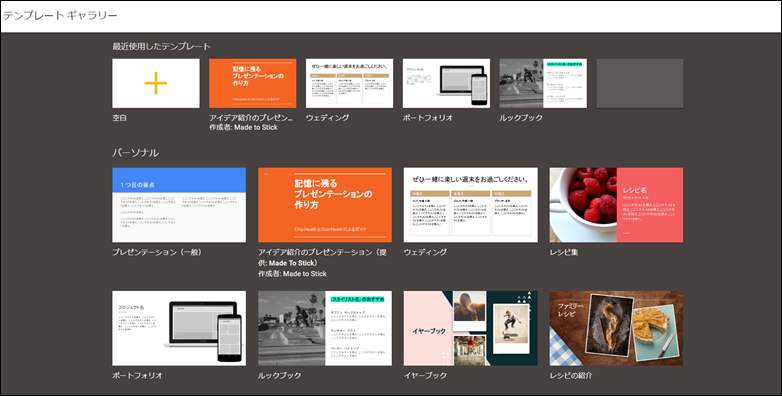This screenshot has height=396, width=782.
Task: Click the recent ウェディング caption
Action: pyautogui.click(x=328, y=118)
